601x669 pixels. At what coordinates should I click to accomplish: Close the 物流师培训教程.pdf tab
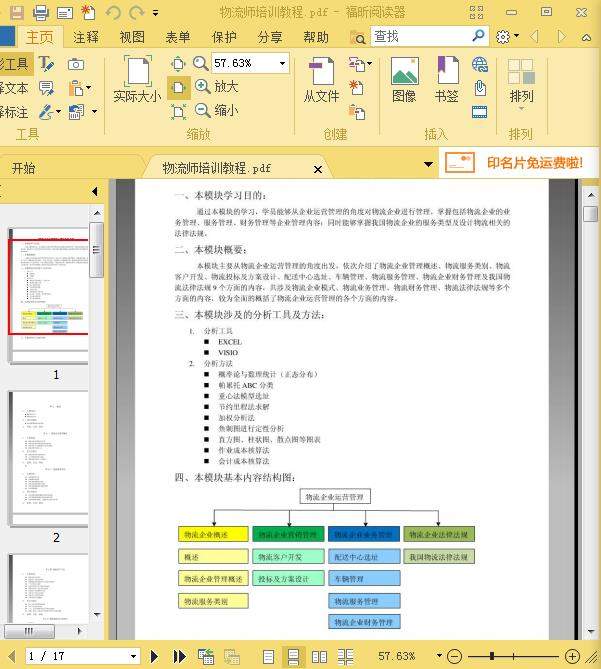[x=318, y=169]
